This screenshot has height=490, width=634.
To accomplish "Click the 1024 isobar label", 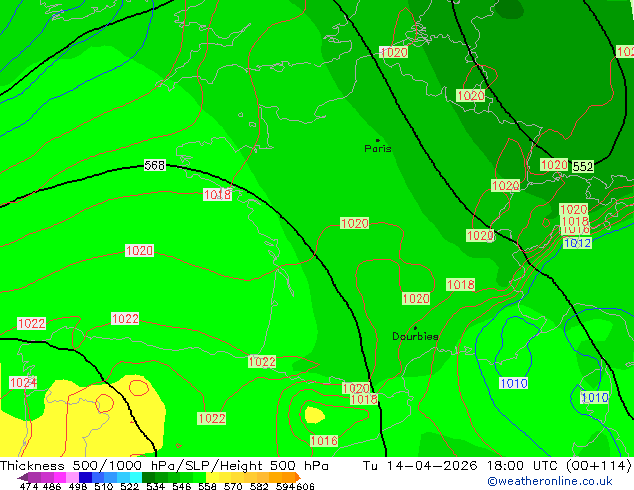I will (23, 382).
